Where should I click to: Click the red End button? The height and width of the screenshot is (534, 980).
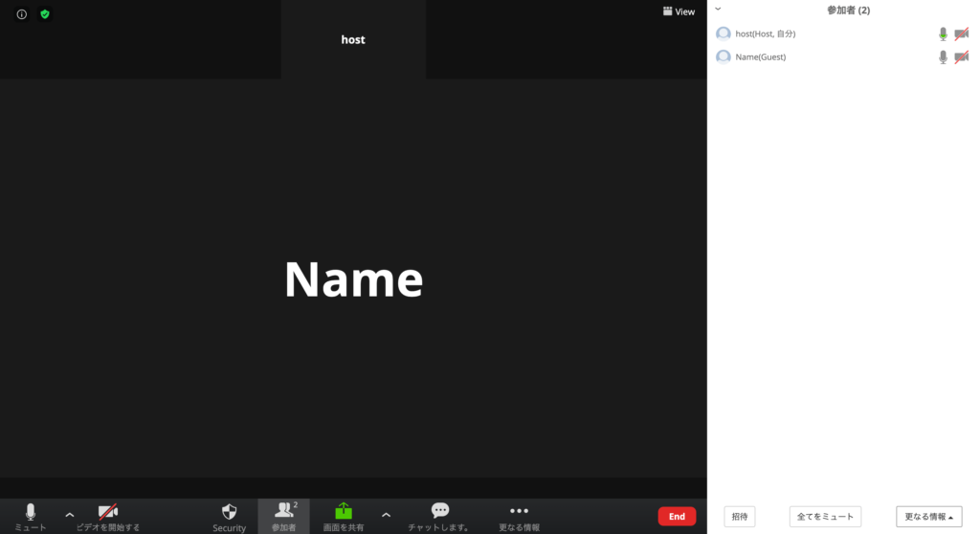coord(677,517)
